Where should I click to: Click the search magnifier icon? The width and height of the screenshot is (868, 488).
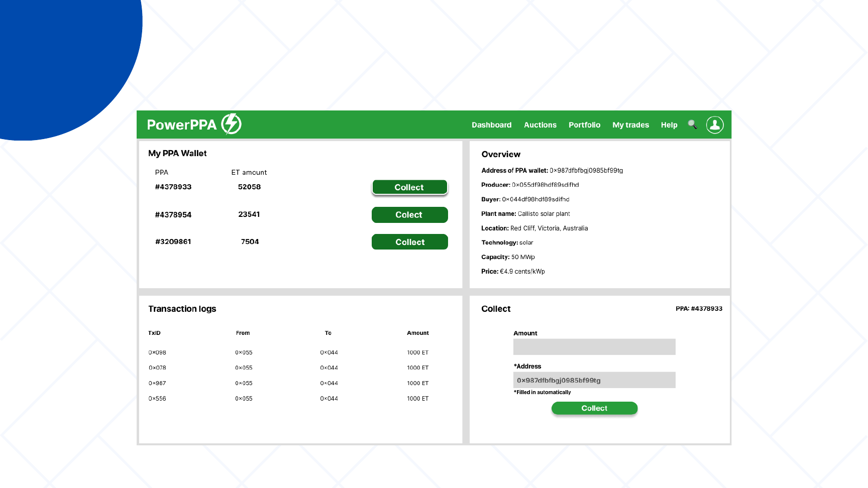(x=692, y=125)
